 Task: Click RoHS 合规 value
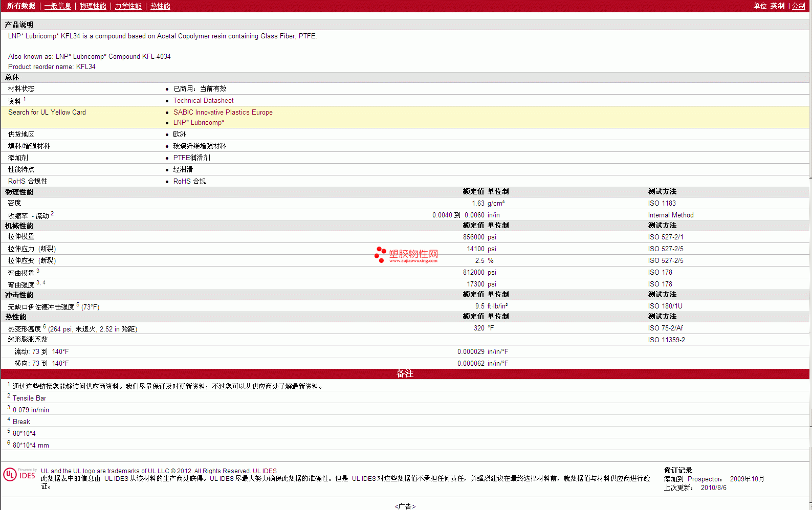click(189, 182)
